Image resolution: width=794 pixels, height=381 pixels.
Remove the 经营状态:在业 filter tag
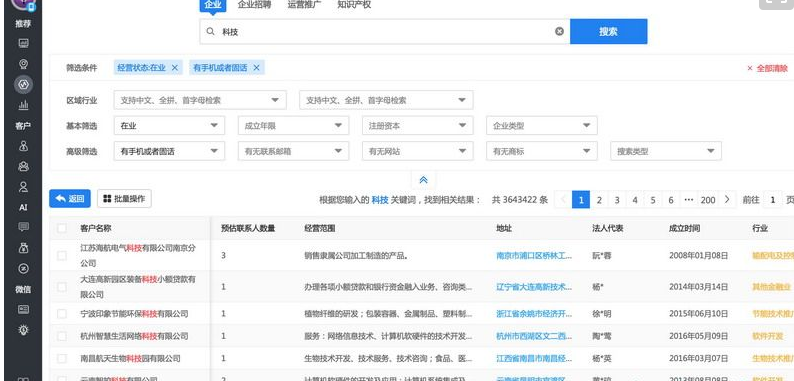[175, 67]
